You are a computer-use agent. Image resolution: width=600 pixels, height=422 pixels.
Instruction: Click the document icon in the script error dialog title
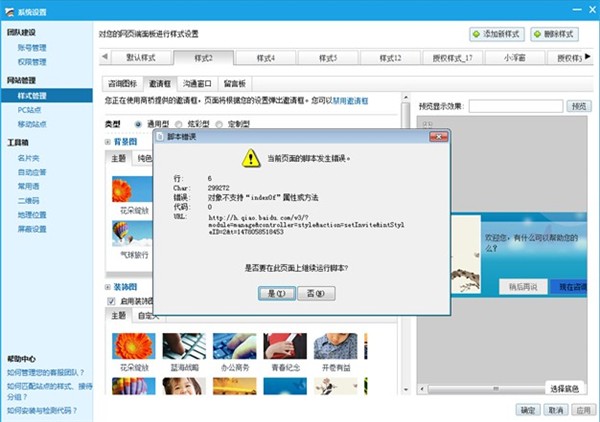(160, 136)
